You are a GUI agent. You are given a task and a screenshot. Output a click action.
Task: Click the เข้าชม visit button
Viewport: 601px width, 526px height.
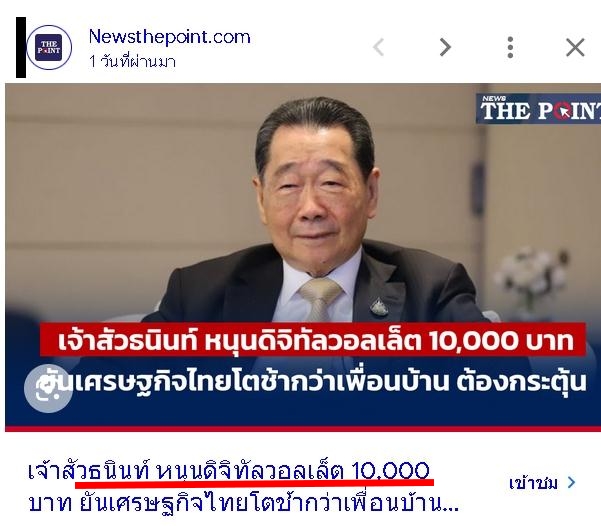coord(533,483)
